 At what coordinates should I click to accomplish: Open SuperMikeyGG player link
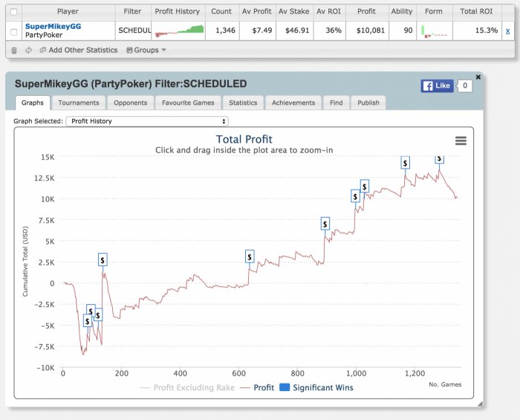53,26
